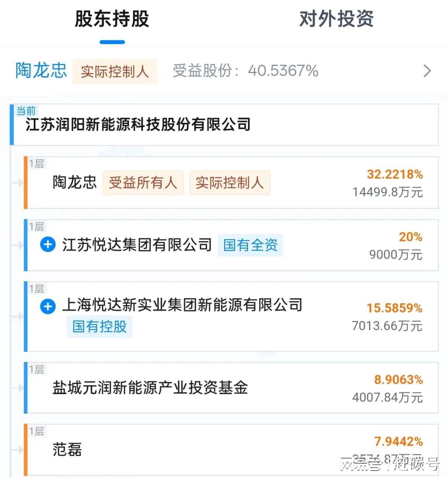Click the 实际控制人 tag beside the top name
The image size is (448, 478).
[114, 71]
